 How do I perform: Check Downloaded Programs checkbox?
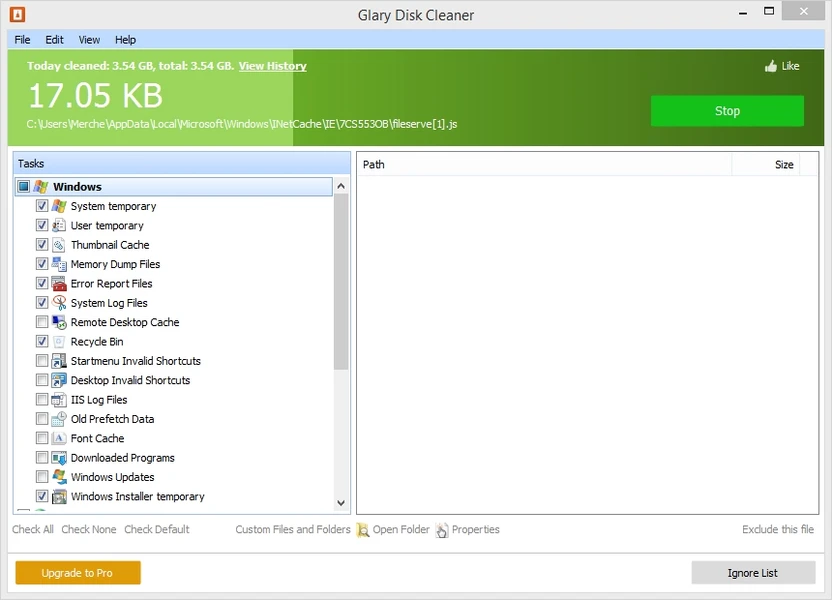click(x=42, y=457)
